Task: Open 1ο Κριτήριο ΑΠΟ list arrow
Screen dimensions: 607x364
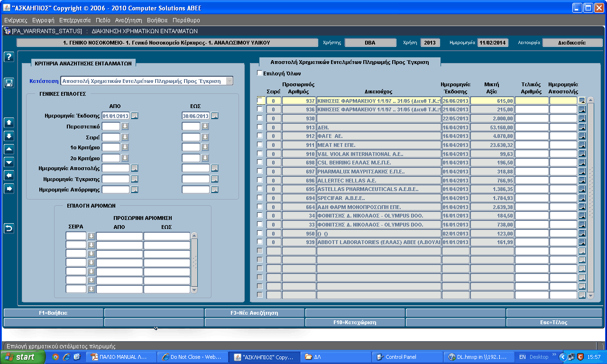Action: tap(125, 147)
